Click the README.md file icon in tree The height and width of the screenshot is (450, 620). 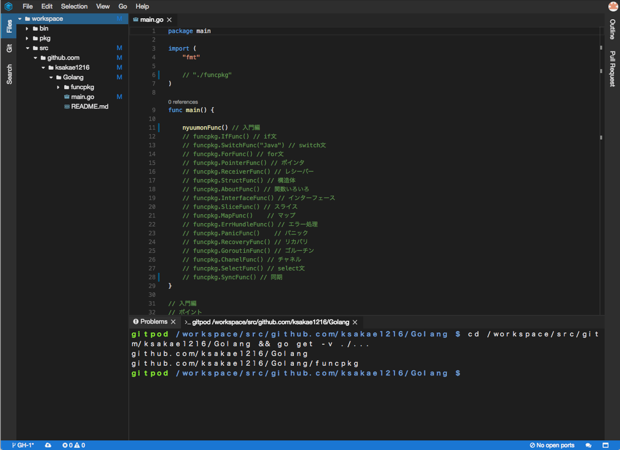67,107
